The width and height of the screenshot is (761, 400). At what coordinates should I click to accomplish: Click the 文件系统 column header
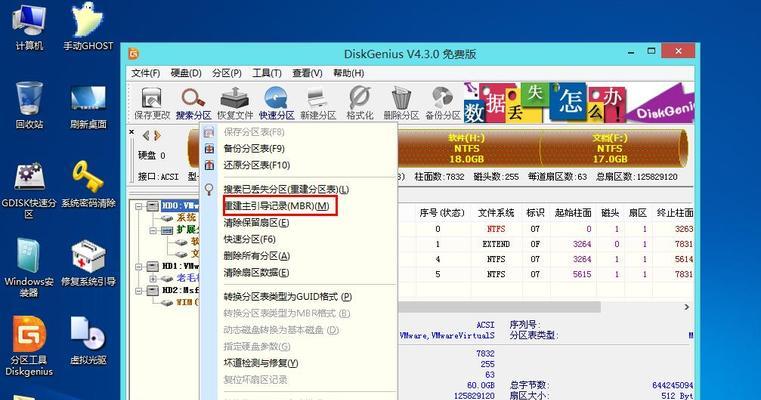click(496, 213)
